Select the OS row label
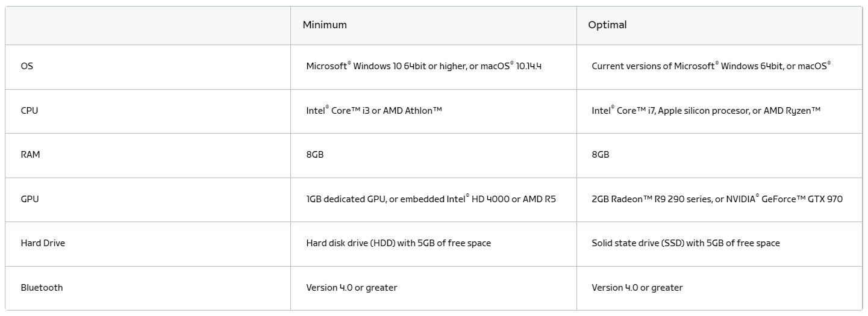Screen dimensions: 868x316 pyautogui.click(x=27, y=66)
